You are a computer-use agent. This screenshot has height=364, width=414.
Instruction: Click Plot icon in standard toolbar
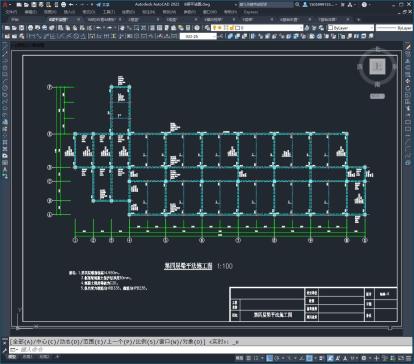tap(31, 28)
